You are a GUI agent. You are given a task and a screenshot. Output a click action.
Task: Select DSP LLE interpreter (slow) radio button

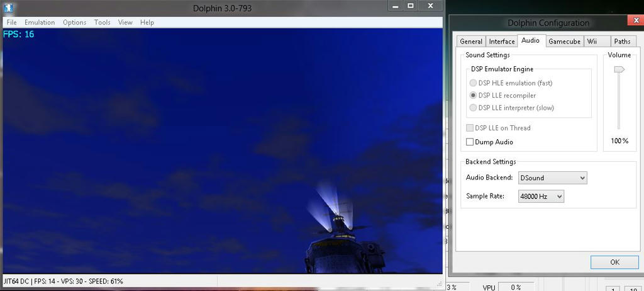511,108
